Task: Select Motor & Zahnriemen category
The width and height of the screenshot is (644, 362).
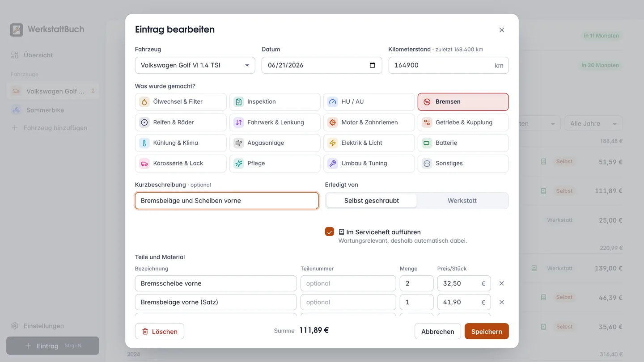Action: pyautogui.click(x=369, y=122)
